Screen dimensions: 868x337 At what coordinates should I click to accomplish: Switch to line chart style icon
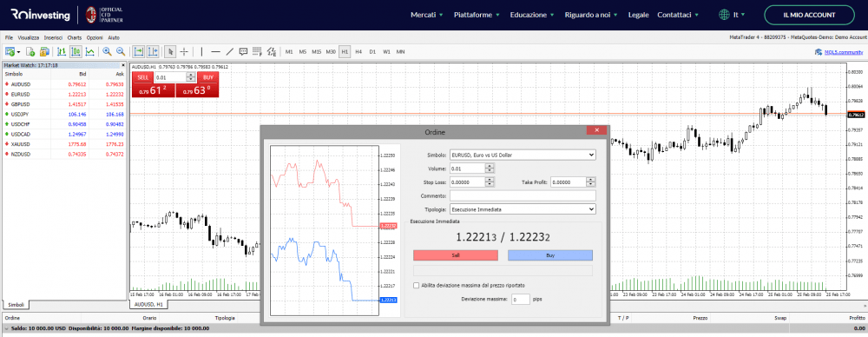(x=89, y=51)
